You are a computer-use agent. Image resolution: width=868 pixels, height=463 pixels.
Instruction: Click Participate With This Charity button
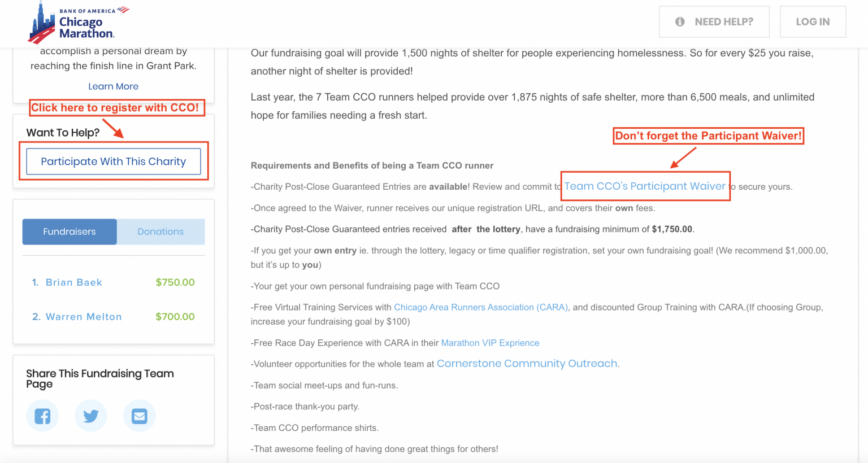click(114, 161)
